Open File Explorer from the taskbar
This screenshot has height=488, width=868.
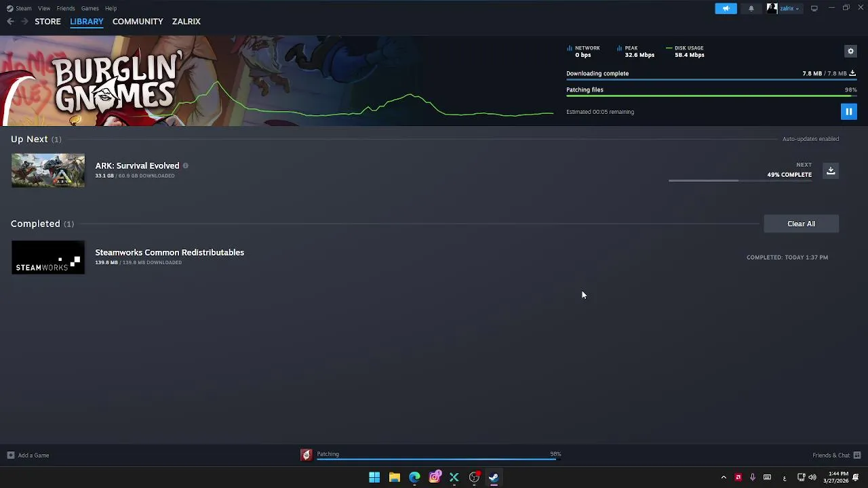[x=394, y=477]
